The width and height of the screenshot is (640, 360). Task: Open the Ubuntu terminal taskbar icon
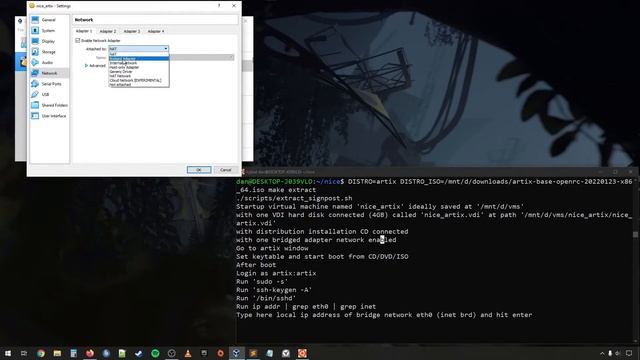tap(302, 353)
